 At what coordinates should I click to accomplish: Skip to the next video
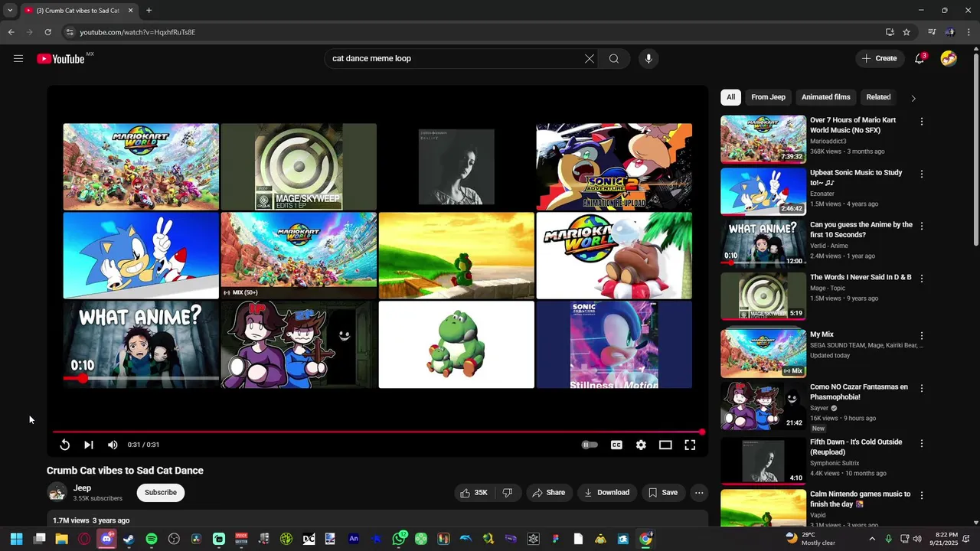(89, 445)
